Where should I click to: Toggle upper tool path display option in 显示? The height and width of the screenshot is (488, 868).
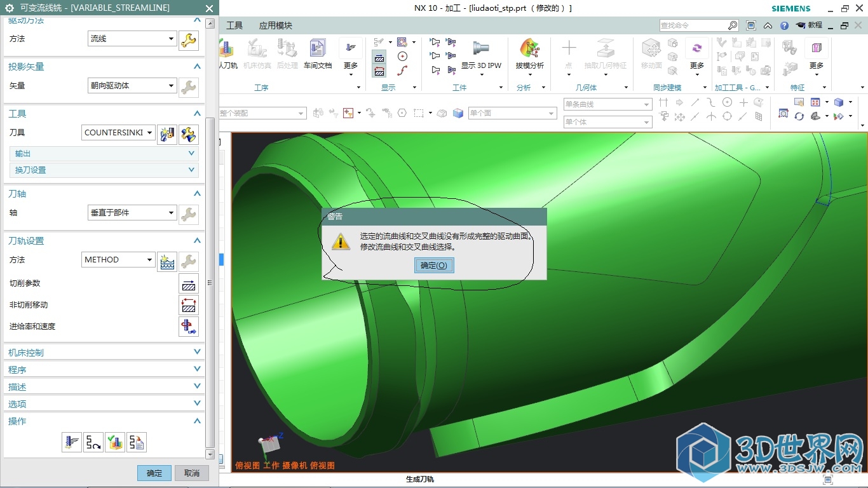379,58
